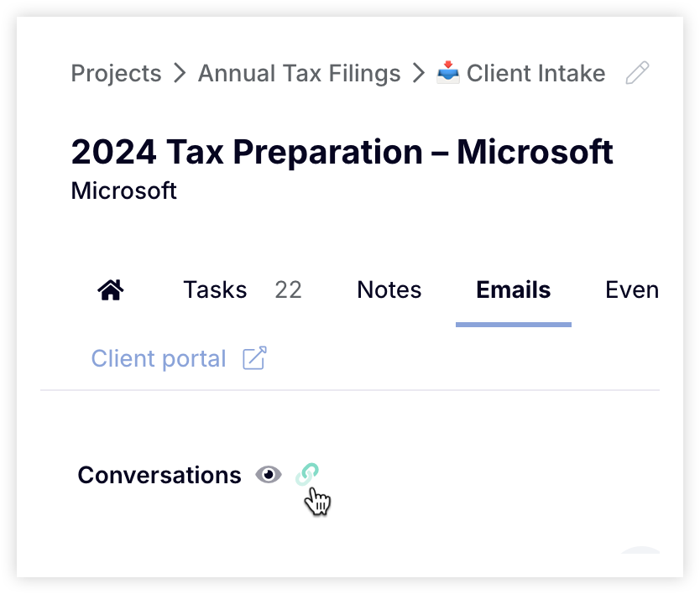Click the green chain link icon
This screenshot has height=594, width=700.
coord(307,474)
